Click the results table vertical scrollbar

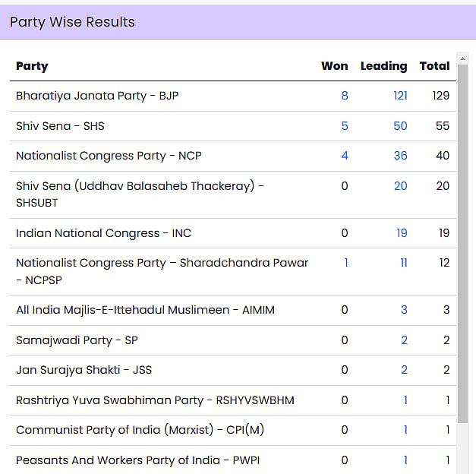(463, 243)
